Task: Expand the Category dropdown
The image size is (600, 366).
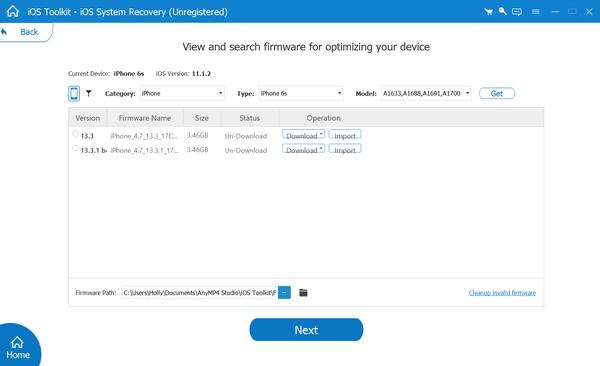Action: (x=182, y=93)
